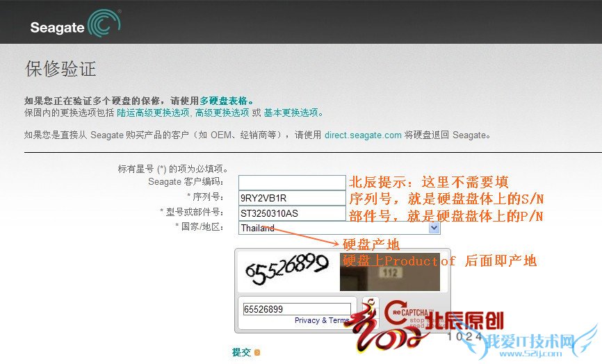Click the country dropdown arrow button
This screenshot has height=364, width=602.
pos(434,228)
